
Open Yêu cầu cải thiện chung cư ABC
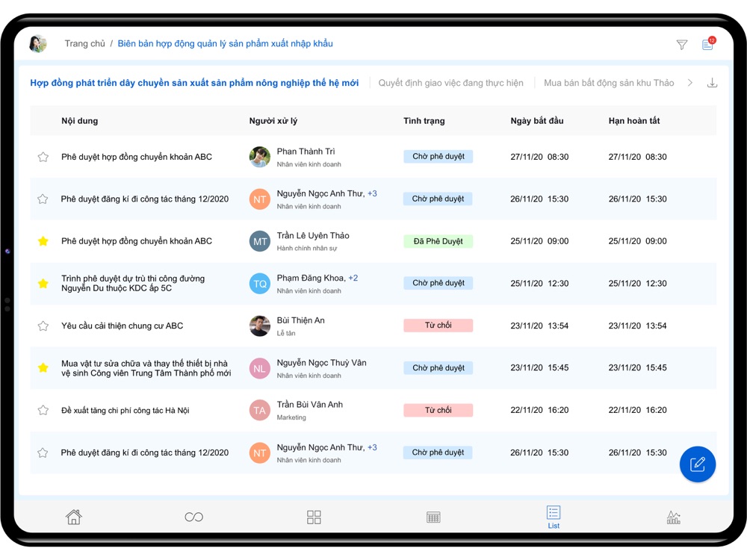pos(122,326)
